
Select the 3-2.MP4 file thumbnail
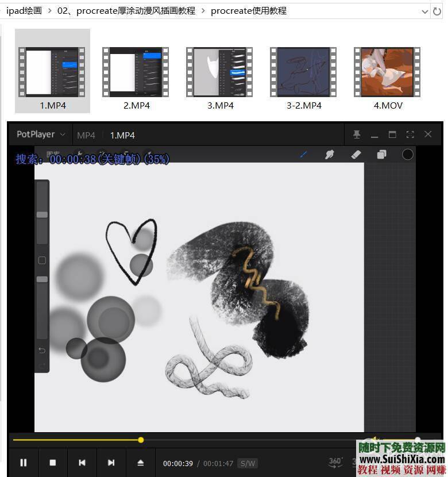coord(303,72)
